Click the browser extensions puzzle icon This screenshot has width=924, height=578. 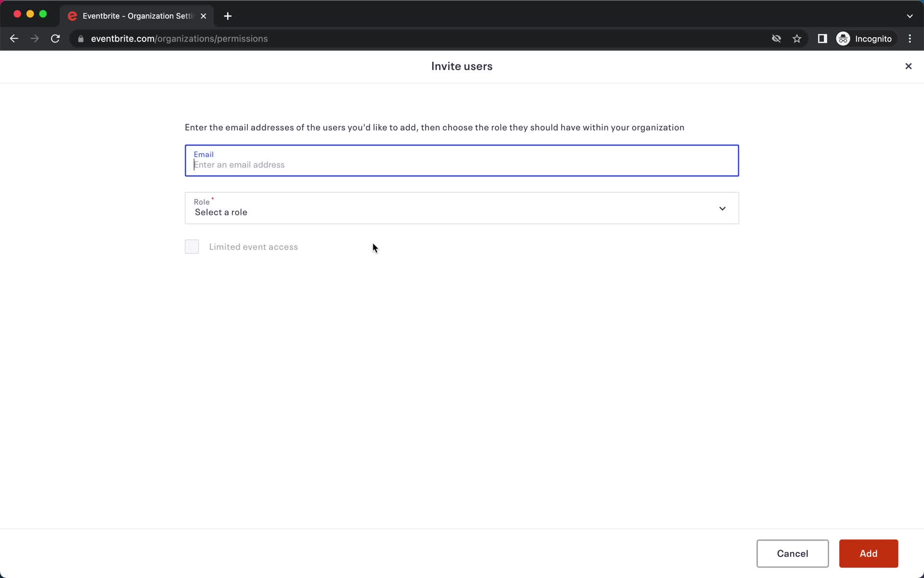[821, 39]
